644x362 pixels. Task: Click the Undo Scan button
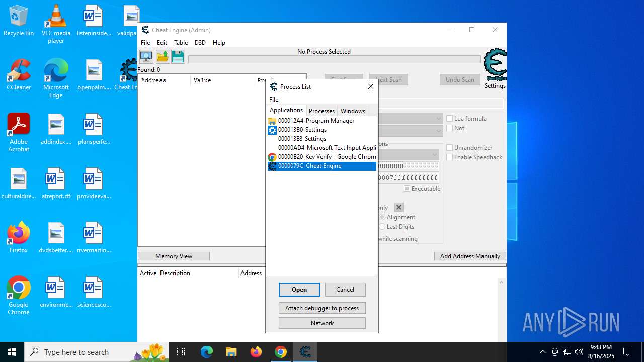point(460,80)
